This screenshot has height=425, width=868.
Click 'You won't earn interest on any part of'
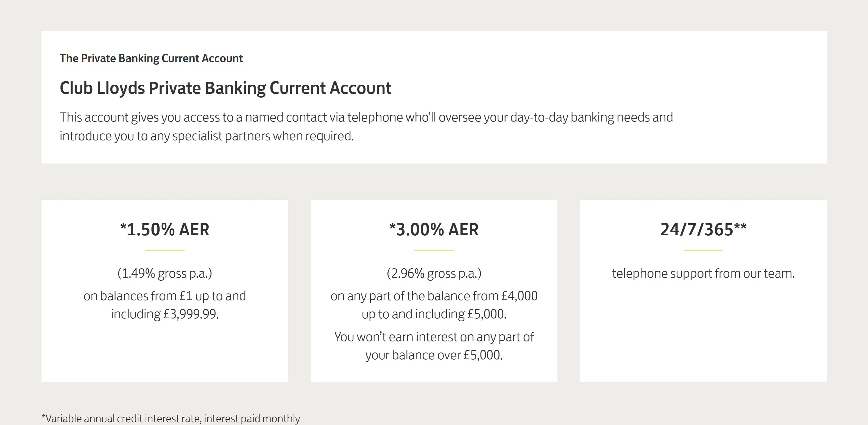tap(434, 337)
